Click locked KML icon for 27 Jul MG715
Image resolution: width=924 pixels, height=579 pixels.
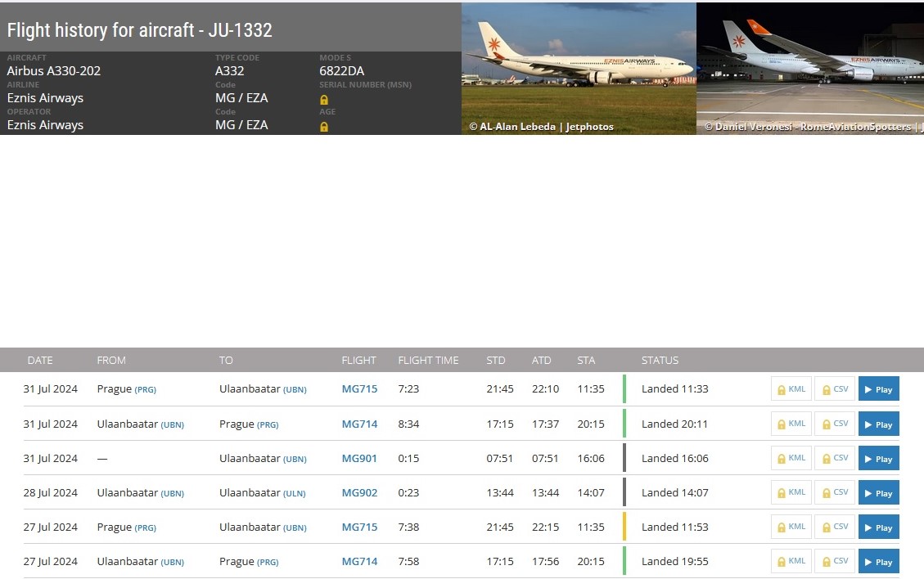[x=791, y=527]
